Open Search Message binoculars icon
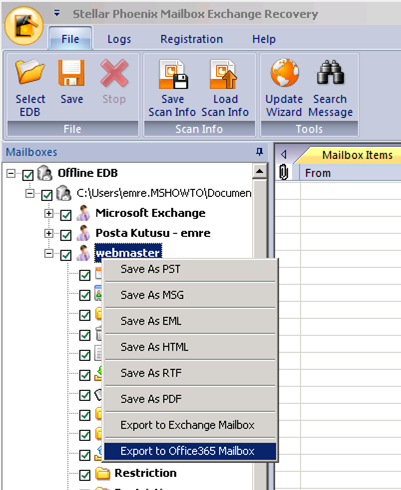Image resolution: width=401 pixels, height=490 pixels. tap(330, 72)
